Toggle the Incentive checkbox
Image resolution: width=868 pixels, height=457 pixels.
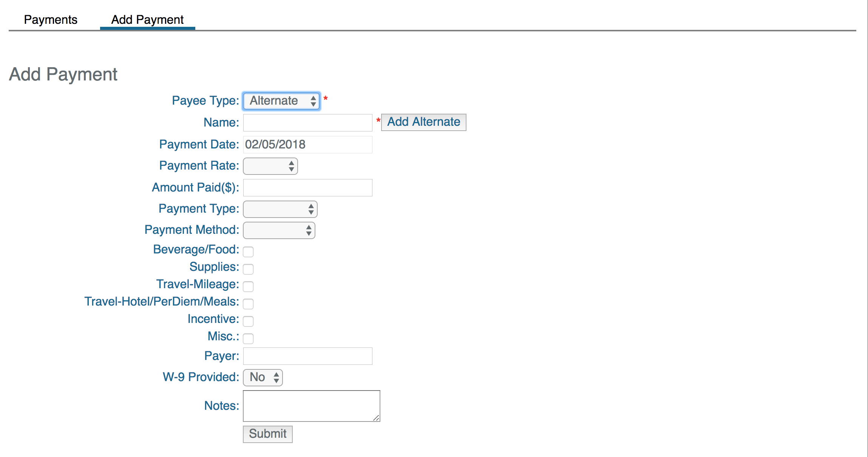pos(248,321)
